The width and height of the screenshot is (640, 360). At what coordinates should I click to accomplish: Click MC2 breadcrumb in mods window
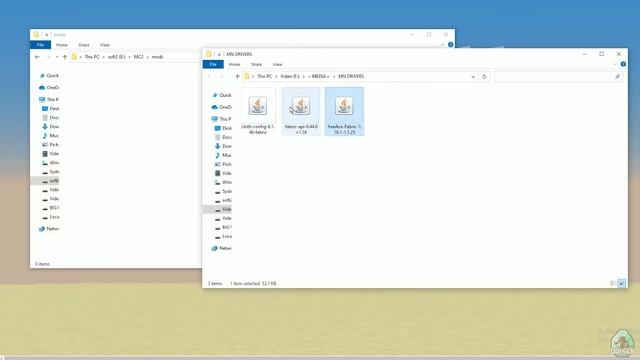pyautogui.click(x=139, y=57)
